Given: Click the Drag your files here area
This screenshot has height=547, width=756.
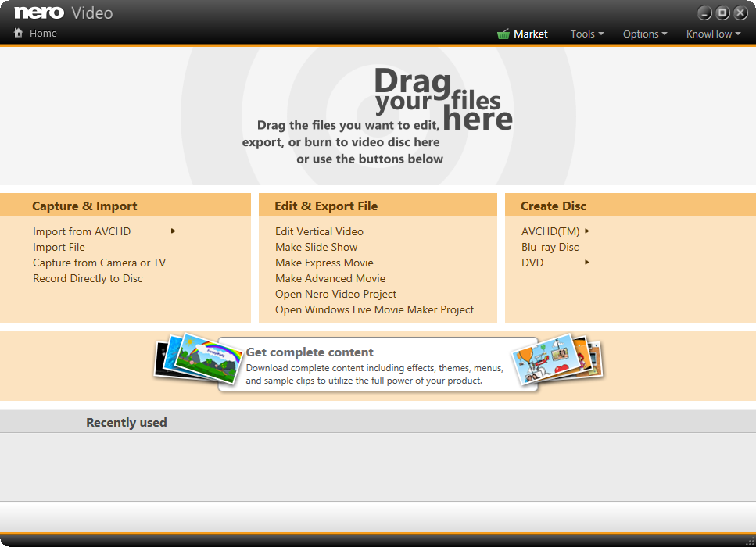Looking at the screenshot, I should click(378, 116).
